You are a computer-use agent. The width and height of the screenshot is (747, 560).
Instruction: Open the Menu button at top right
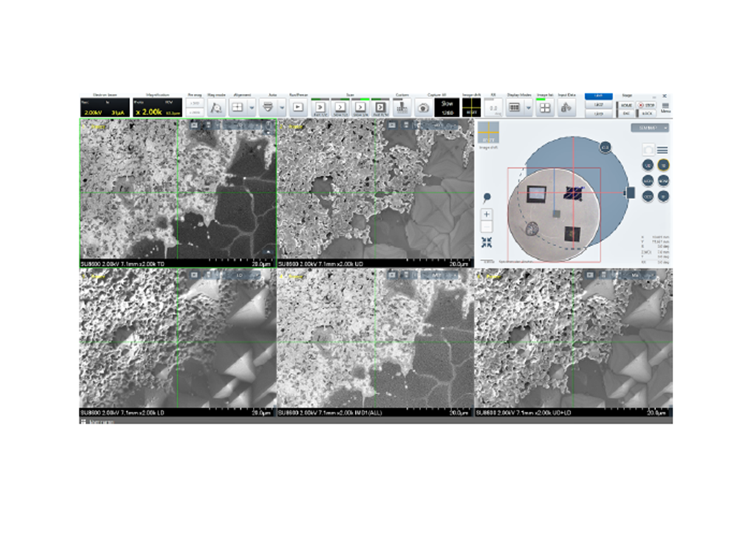pos(665,107)
